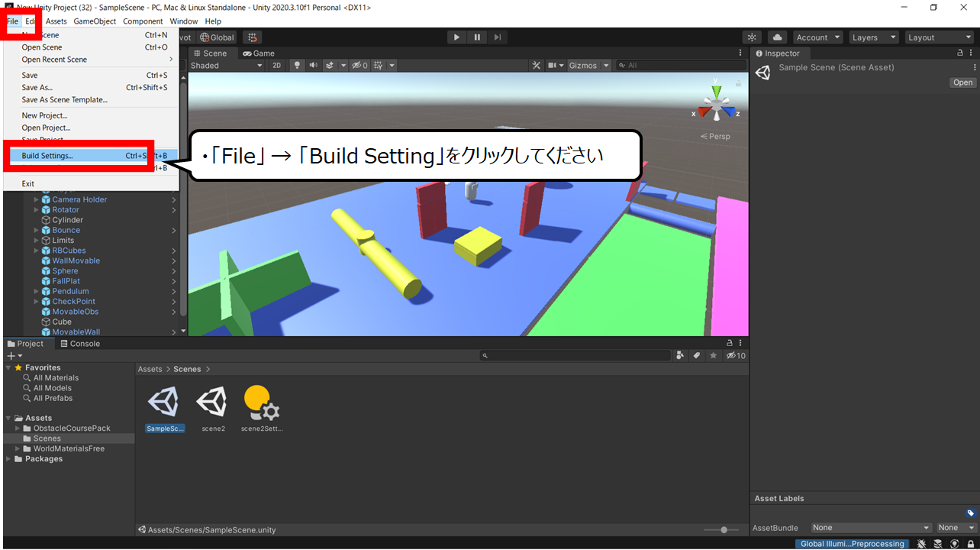
Task: Start Play mode with the play button
Action: [456, 37]
